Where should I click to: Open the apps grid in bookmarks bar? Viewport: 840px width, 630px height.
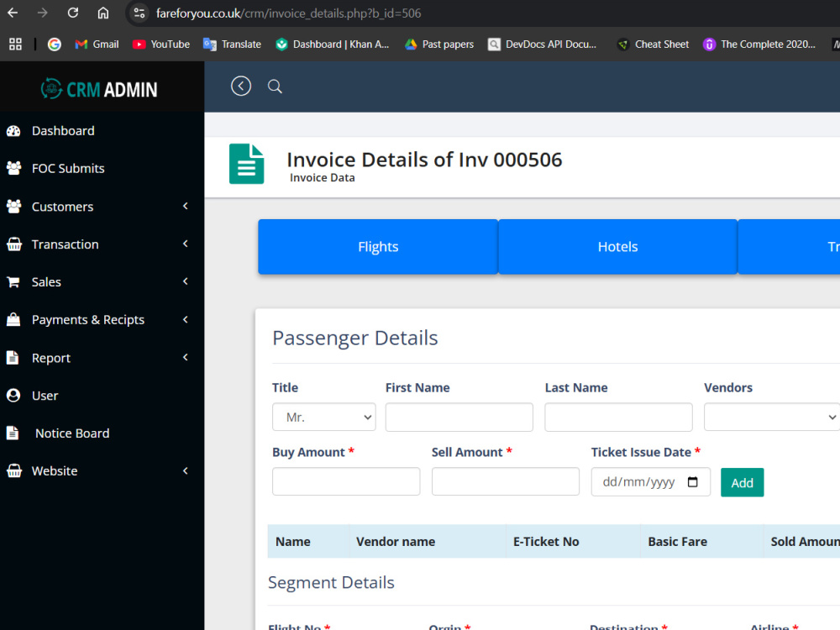(15, 45)
